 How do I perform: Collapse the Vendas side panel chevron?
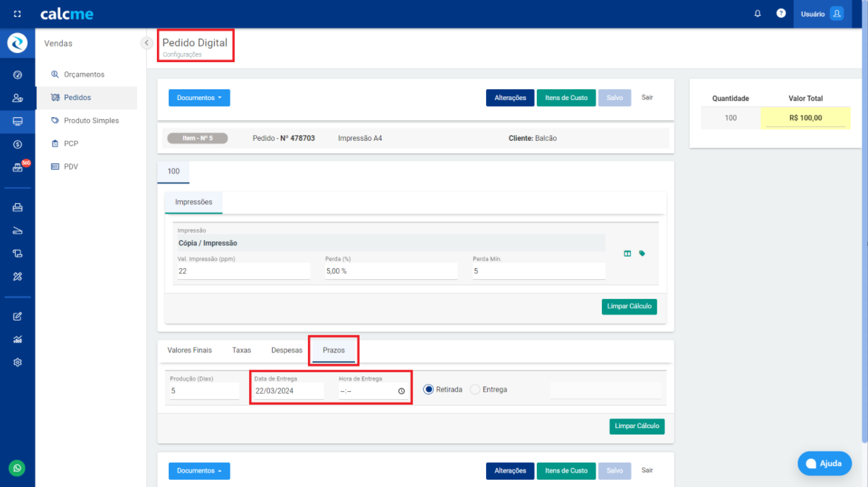[147, 43]
